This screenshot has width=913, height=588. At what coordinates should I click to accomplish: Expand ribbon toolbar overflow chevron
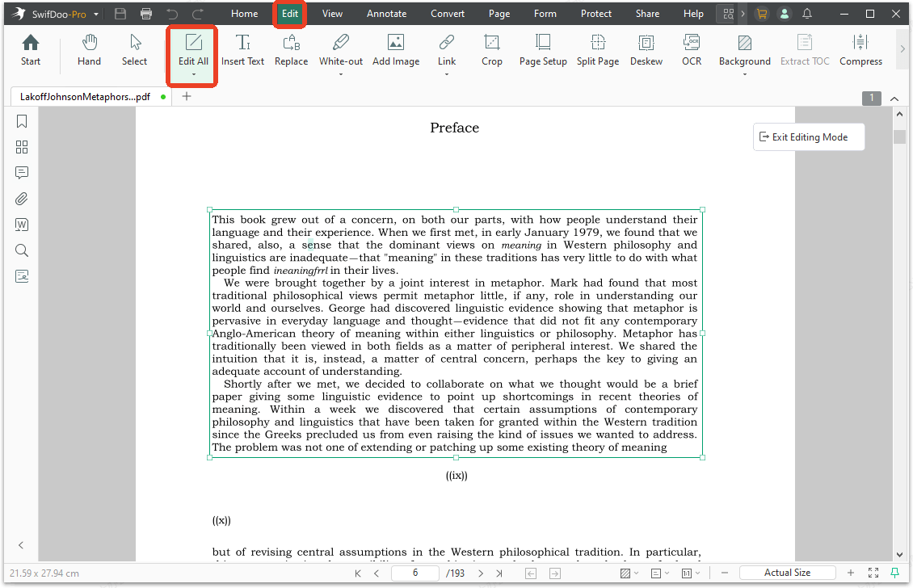tap(902, 49)
